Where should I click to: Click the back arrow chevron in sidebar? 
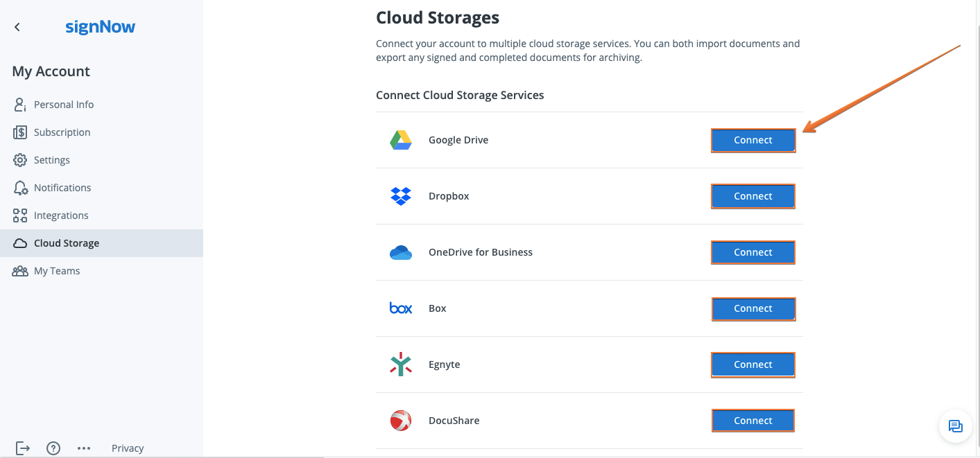tap(17, 27)
